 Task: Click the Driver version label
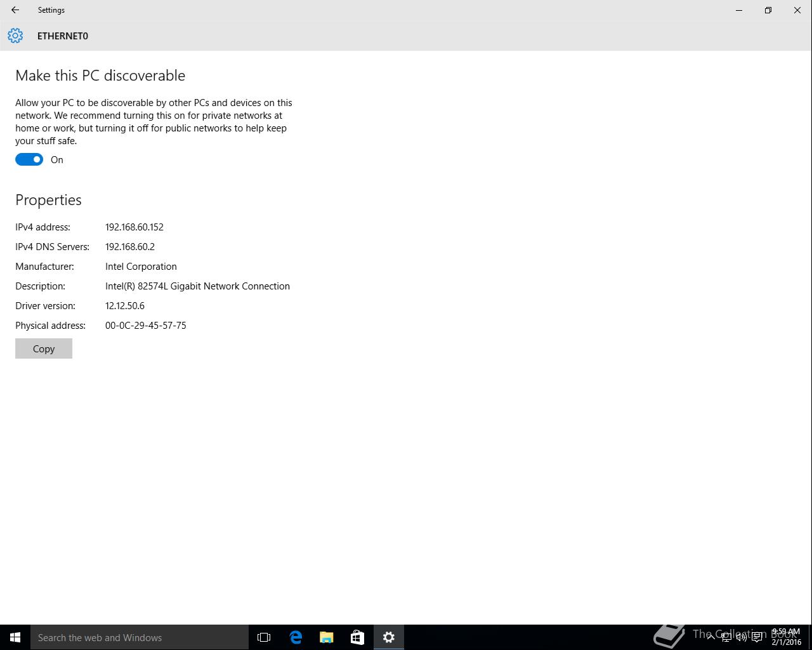click(45, 306)
